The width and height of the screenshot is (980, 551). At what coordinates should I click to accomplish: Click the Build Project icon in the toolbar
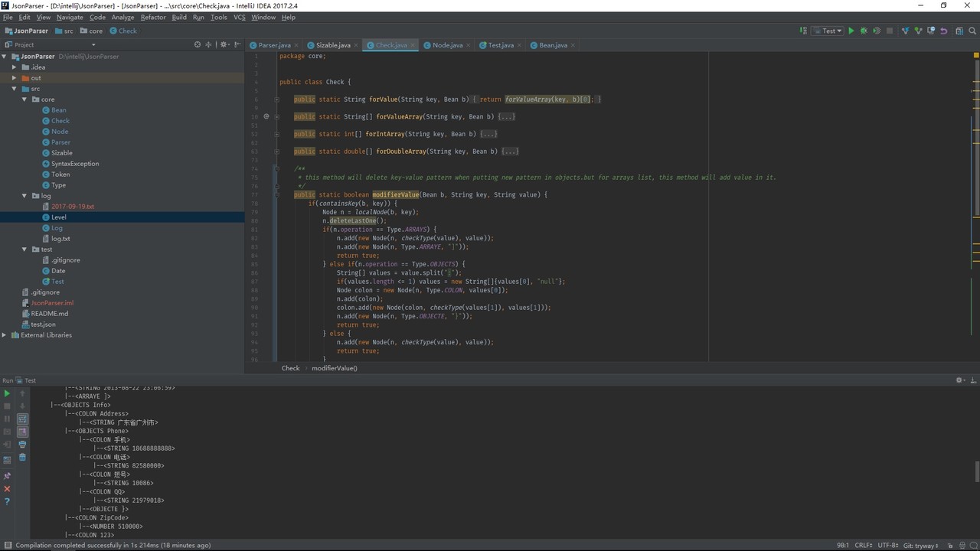tap(803, 31)
